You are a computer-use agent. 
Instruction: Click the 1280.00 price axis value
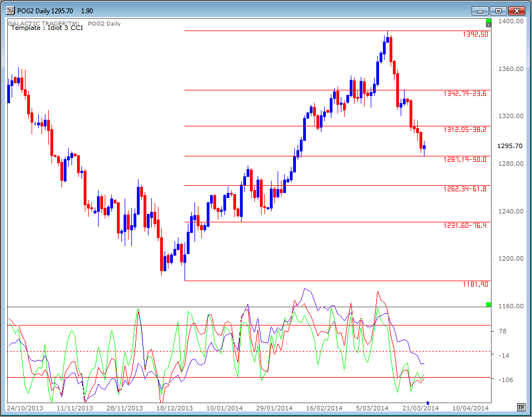(510, 164)
